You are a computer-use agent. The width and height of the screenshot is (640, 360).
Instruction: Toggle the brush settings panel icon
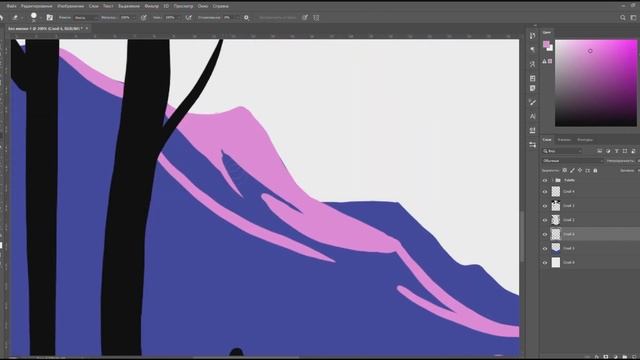(x=50, y=18)
